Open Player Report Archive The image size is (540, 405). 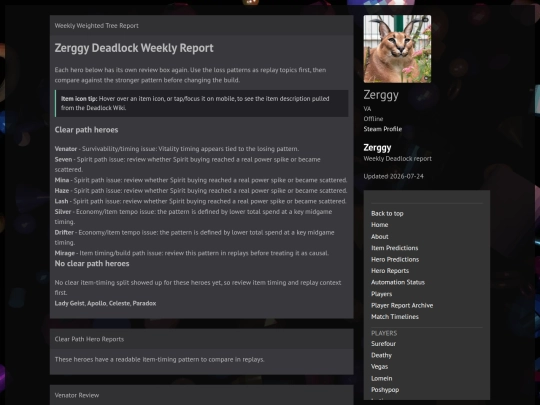(402, 305)
